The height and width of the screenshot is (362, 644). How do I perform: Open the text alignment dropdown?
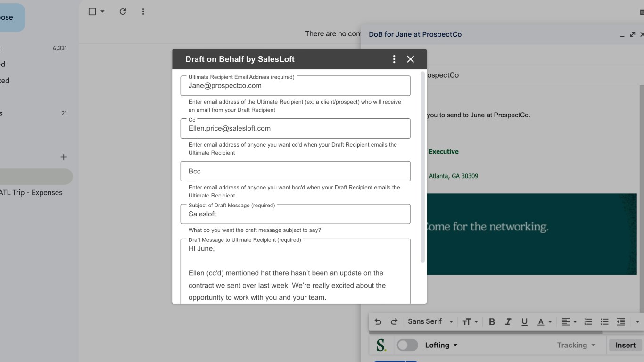(569, 321)
